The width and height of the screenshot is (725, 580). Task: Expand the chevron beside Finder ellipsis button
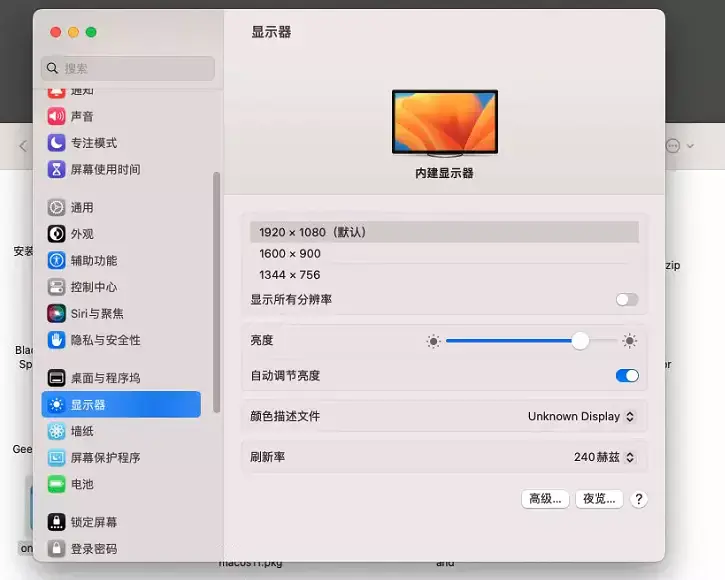(x=690, y=146)
